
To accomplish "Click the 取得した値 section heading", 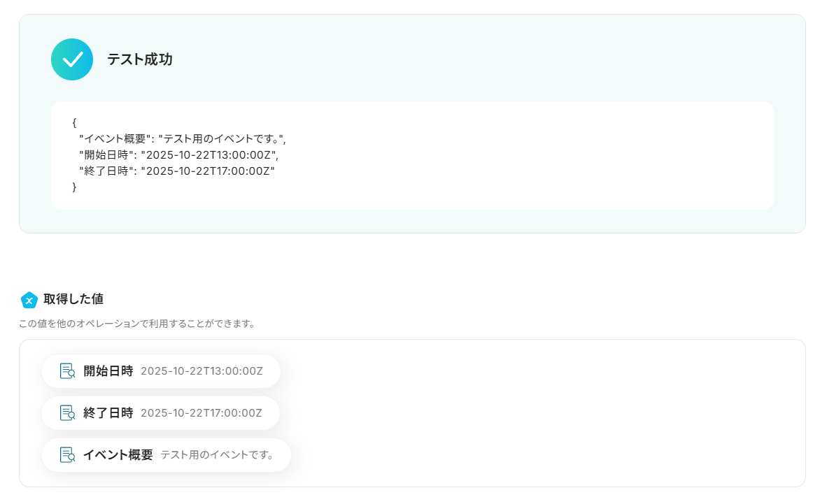I will point(73,299).
